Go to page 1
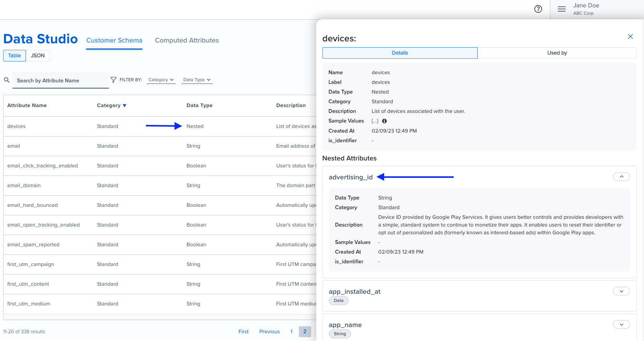This screenshot has width=644, height=341. tap(291, 331)
